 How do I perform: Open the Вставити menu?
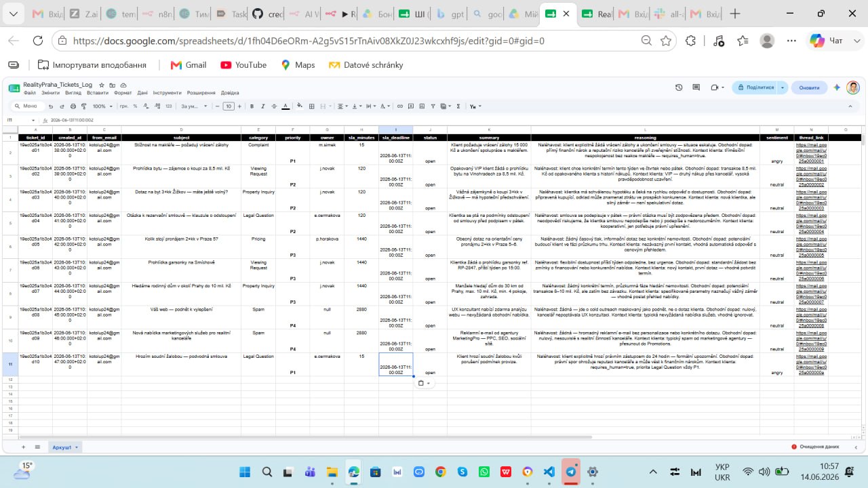98,93
